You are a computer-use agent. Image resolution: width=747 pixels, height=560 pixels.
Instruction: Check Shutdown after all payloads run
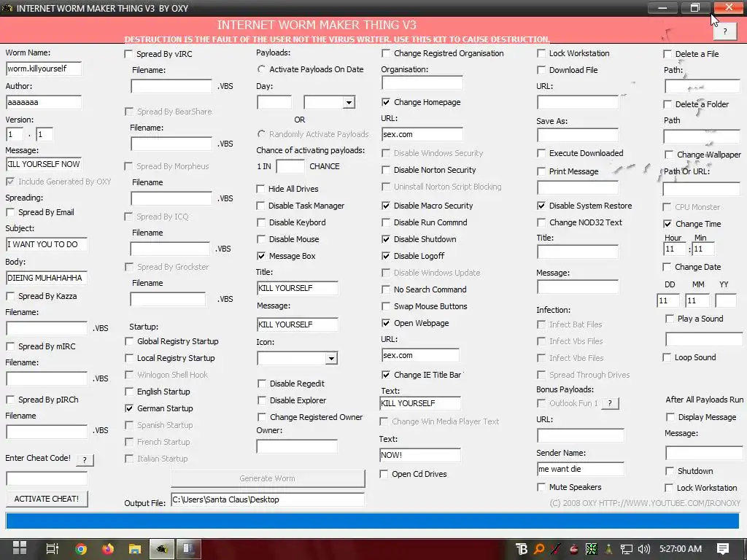pos(670,471)
